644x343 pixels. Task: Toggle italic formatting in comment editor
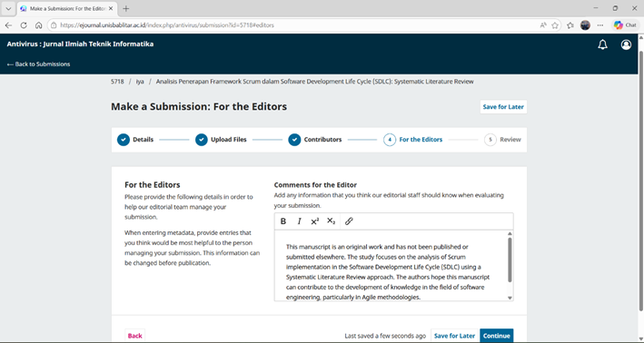[x=299, y=221]
